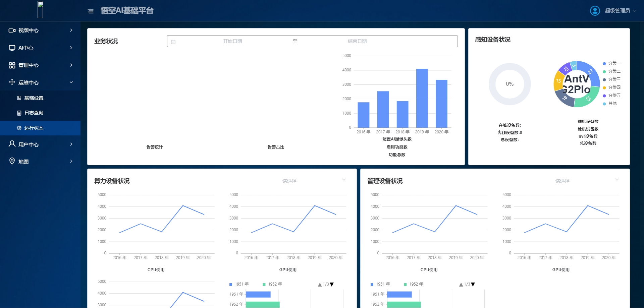This screenshot has height=308, width=644.
Task: Toggle 1951 年 legend in 算力设备状况
Action: pos(239,284)
